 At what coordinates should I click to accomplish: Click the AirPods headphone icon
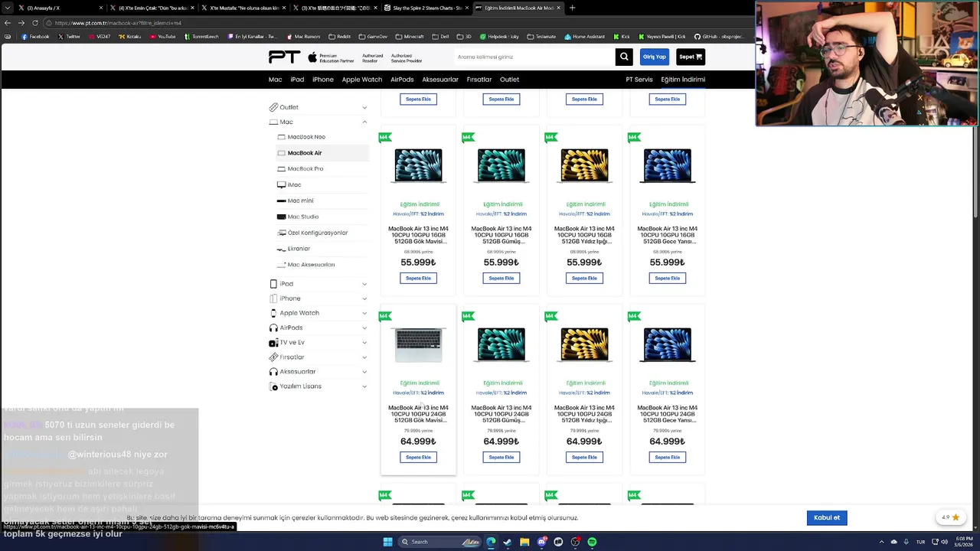[273, 328]
